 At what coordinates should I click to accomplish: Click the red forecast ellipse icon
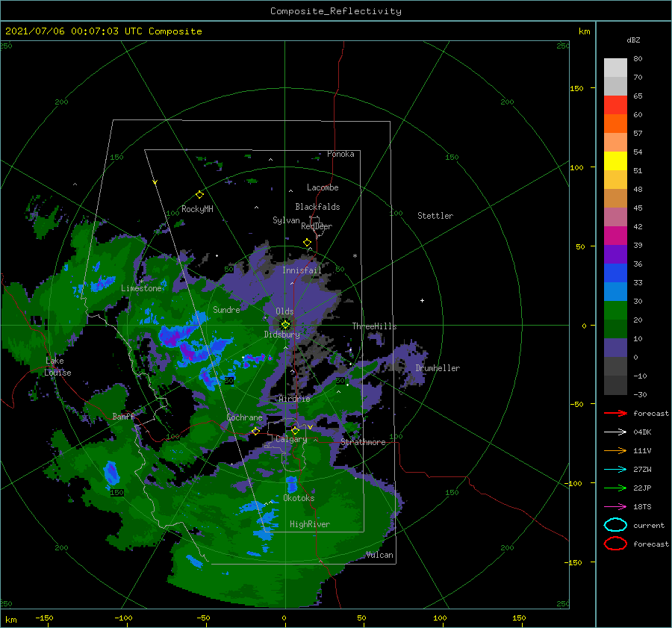(615, 544)
